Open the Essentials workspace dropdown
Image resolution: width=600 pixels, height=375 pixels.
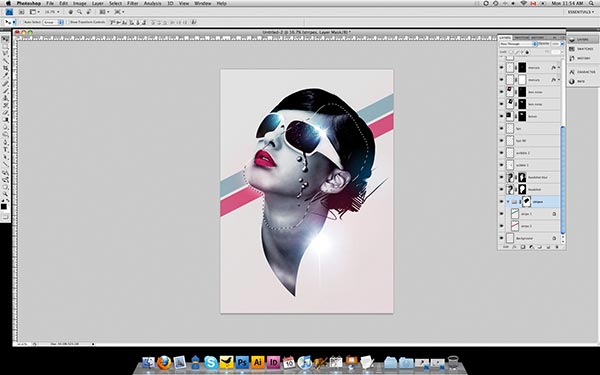pyautogui.click(x=581, y=12)
